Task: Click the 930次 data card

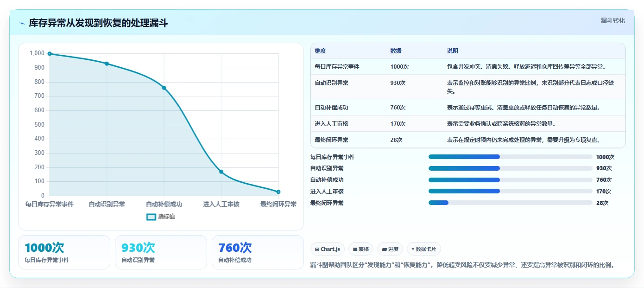Action: click(161, 252)
